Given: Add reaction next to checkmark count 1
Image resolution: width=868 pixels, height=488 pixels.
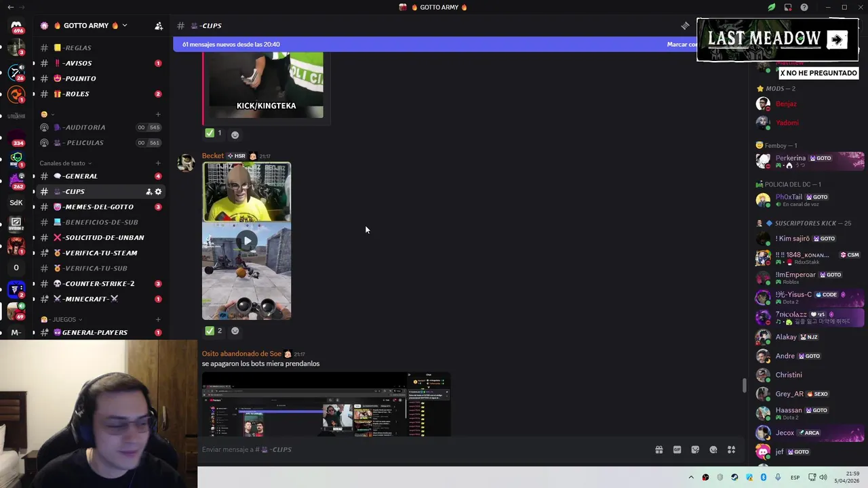Looking at the screenshot, I should [235, 134].
